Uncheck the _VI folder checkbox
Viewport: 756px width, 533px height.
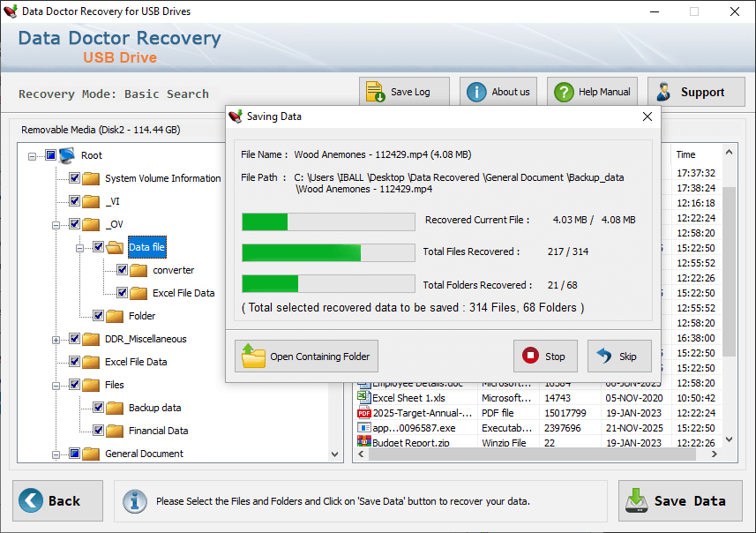[74, 200]
